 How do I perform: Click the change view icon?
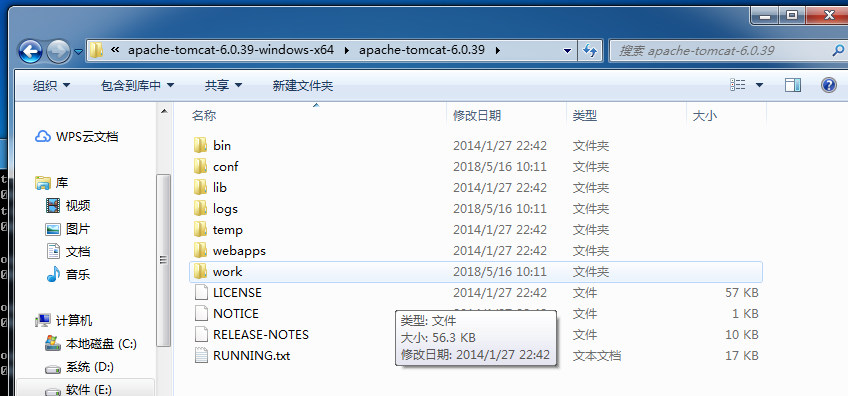pos(738,85)
